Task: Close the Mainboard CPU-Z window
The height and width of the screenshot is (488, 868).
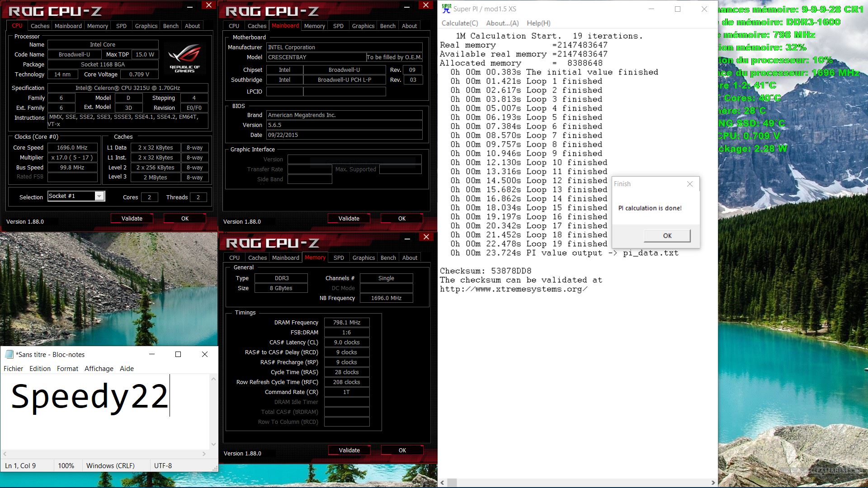Action: (x=425, y=5)
